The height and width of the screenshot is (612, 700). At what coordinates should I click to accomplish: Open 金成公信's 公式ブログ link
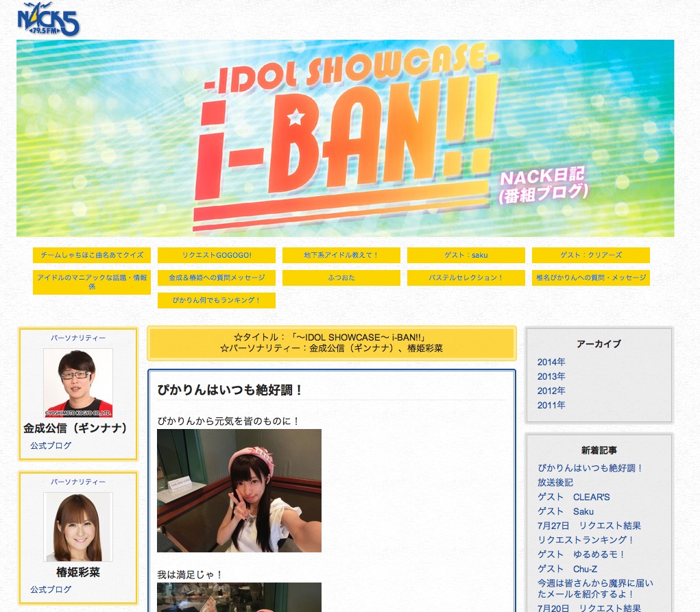[x=51, y=445]
